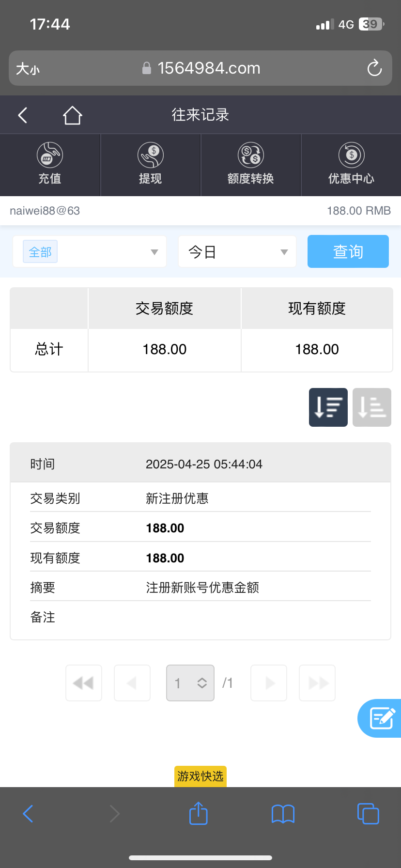Jump to first page of records

click(x=84, y=683)
